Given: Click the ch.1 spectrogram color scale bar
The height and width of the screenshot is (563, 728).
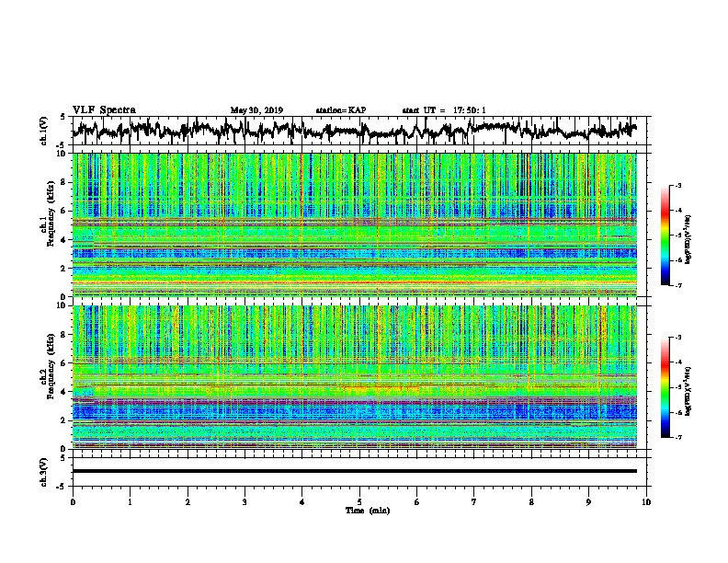Looking at the screenshot, I should click(x=665, y=236).
